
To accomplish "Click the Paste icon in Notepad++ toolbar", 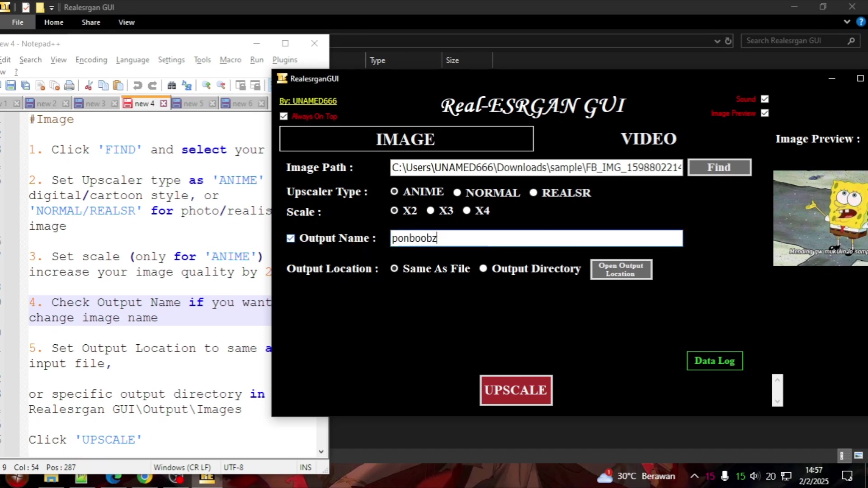I will [118, 85].
